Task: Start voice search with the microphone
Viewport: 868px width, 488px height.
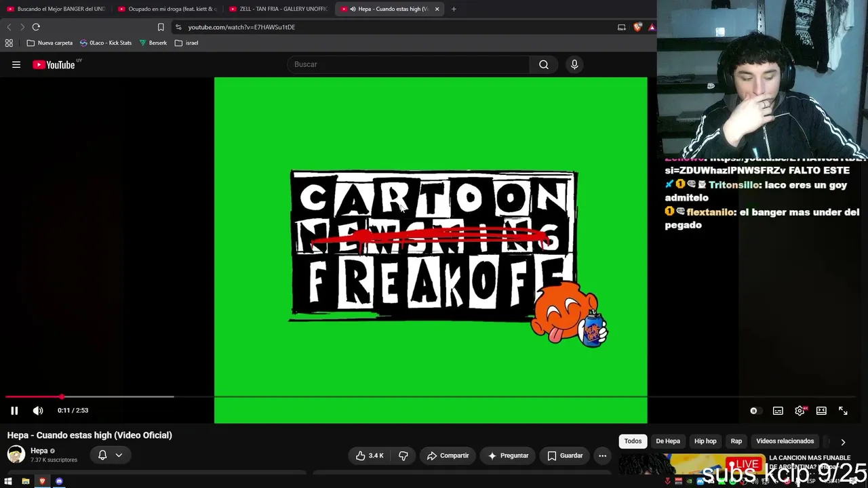Action: coord(574,64)
